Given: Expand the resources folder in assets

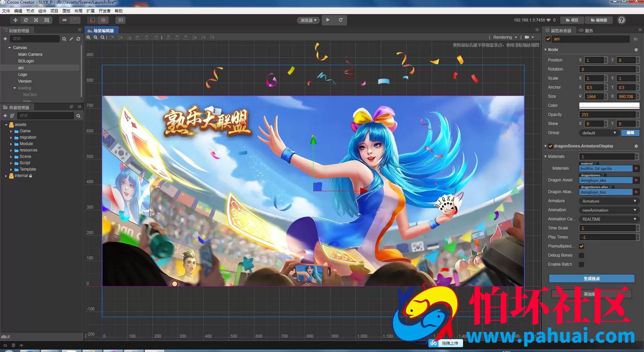Looking at the screenshot, I should (11, 150).
